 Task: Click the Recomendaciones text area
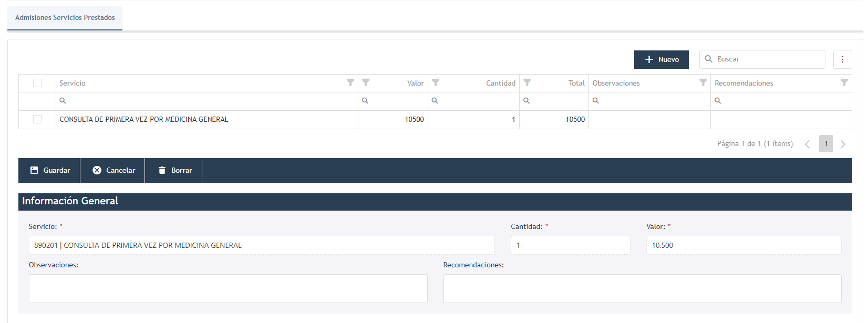pyautogui.click(x=642, y=288)
